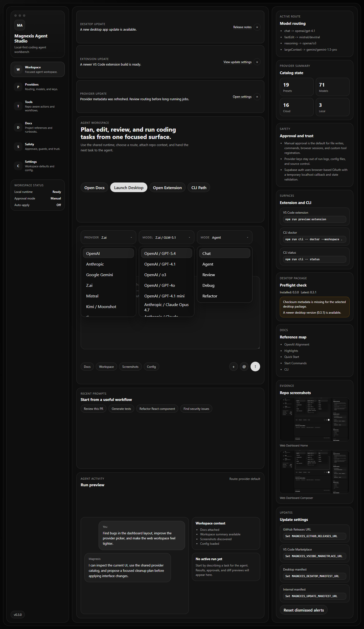This screenshot has width=364, height=629.
Task: Use the Review this PR prompt
Action: (x=94, y=409)
